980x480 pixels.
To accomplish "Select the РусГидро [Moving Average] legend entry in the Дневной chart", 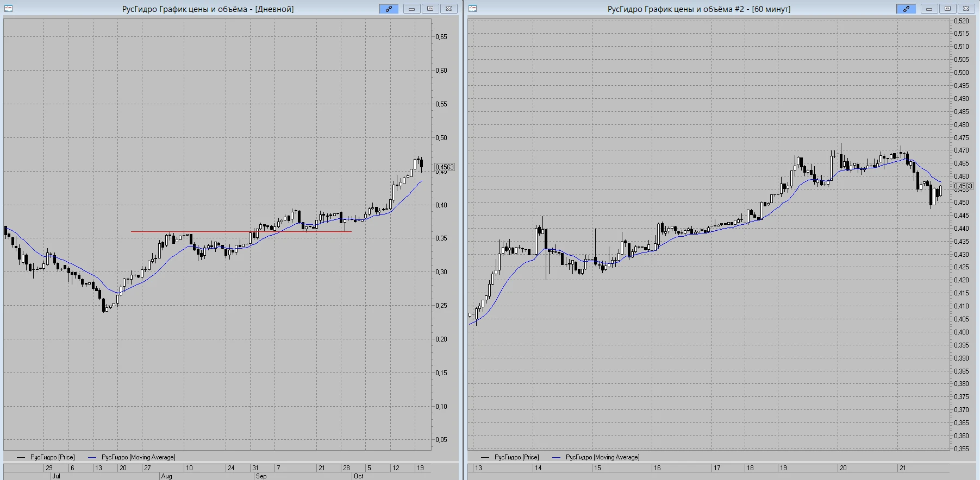I will coord(132,457).
